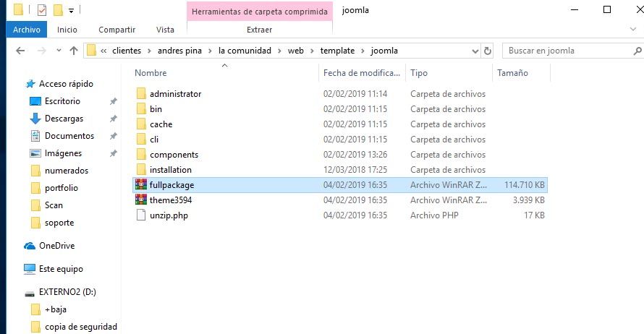Click the Documentos icon in sidebar
The height and width of the screenshot is (334, 644).
35,136
